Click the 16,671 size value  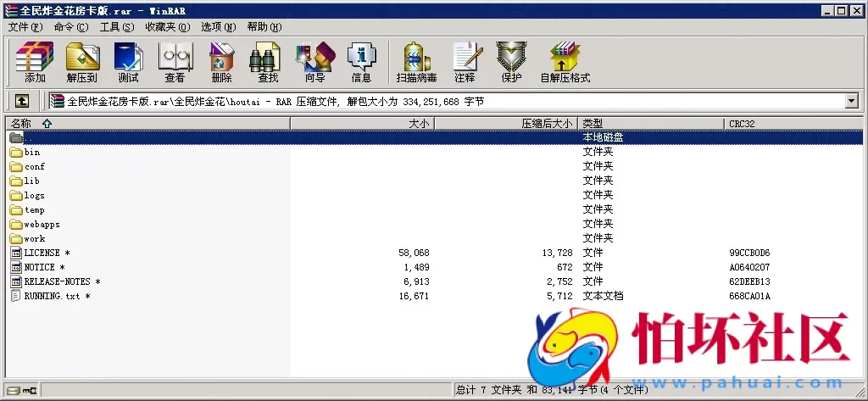click(x=414, y=297)
